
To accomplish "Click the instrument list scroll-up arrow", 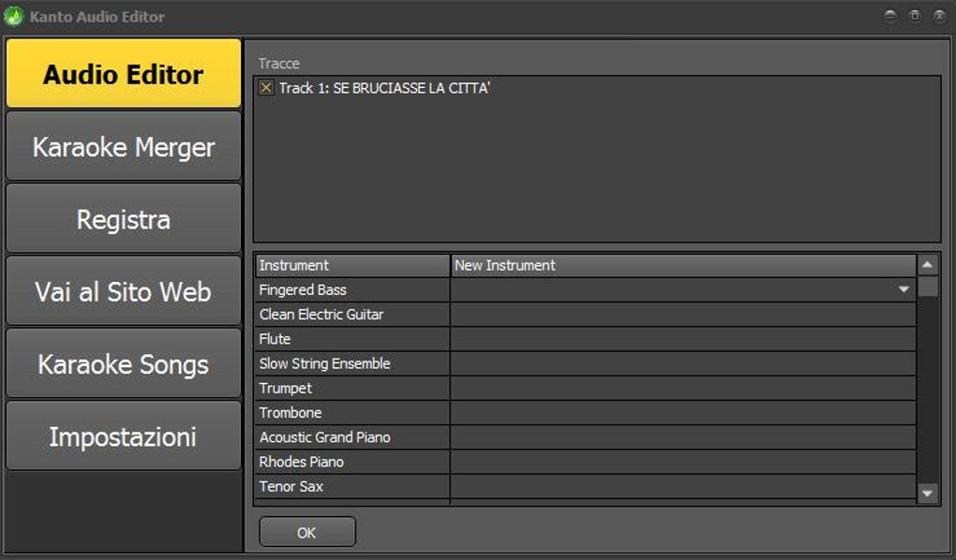I will point(927,264).
